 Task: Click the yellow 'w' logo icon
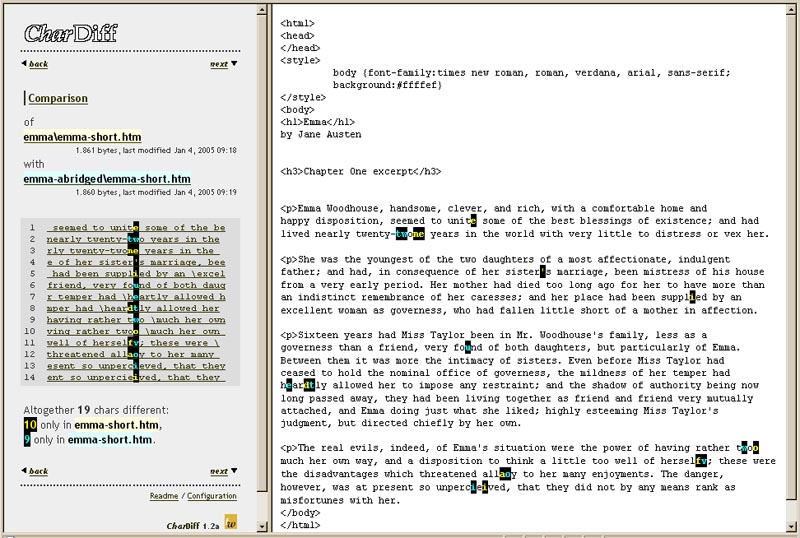231,522
